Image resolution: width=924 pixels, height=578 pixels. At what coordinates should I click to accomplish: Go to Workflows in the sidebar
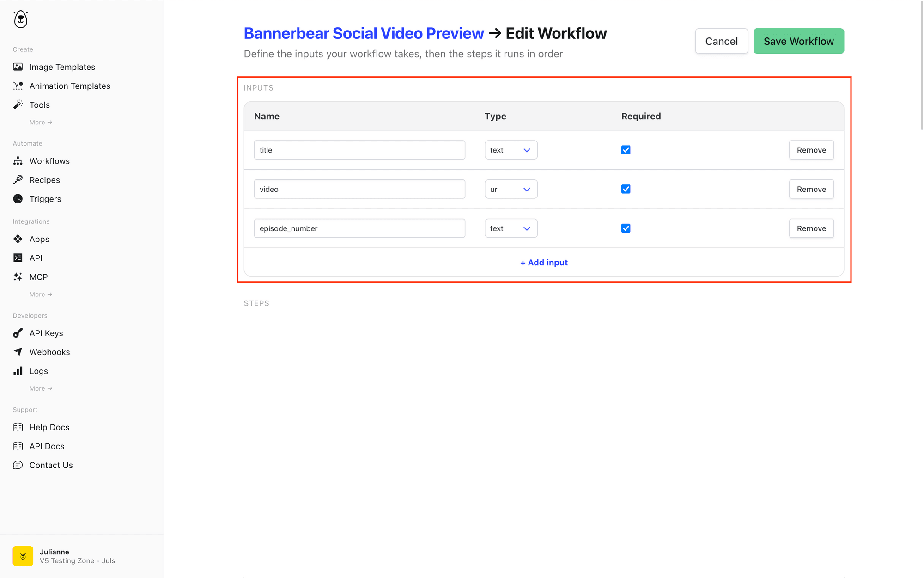point(49,161)
